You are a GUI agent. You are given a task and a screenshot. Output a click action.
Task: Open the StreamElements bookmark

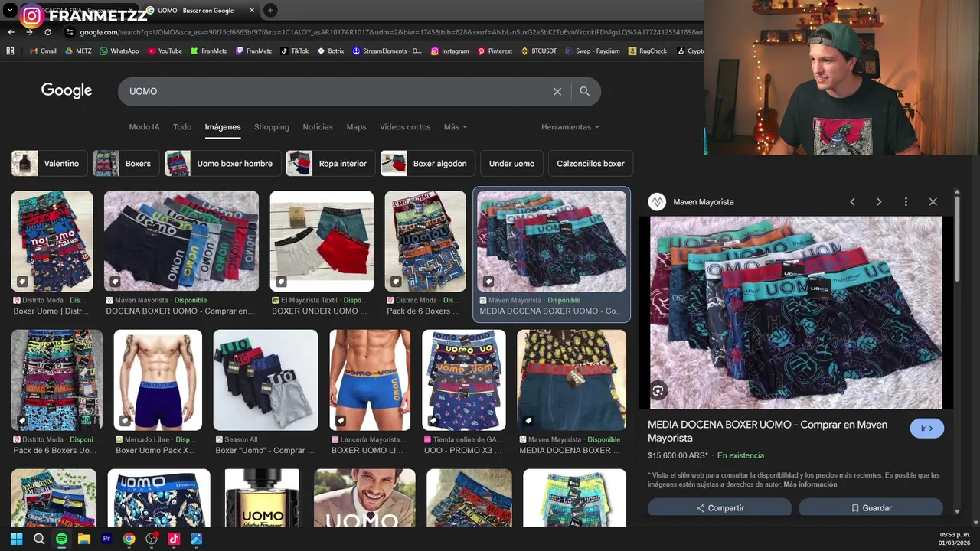coord(387,51)
